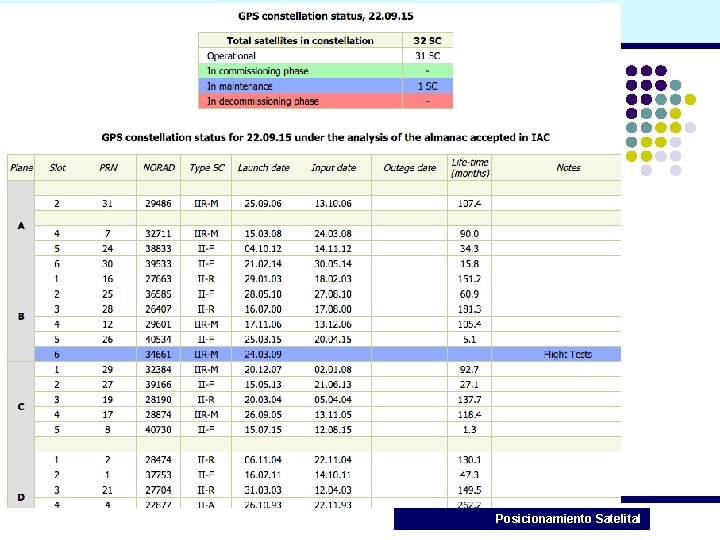Select life-time value '137.7'
720x540 pixels.
[469, 400]
